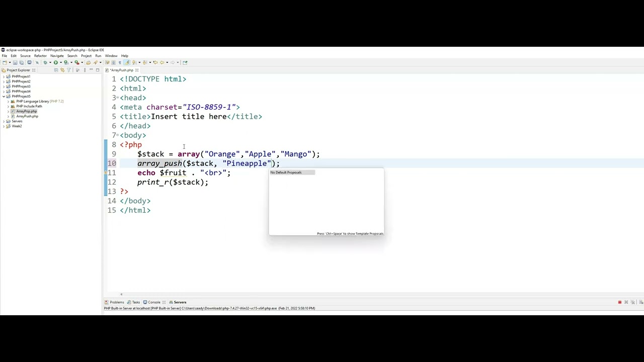Open the New wizard dropdown arrow
The image size is (644, 362).
point(10,62)
